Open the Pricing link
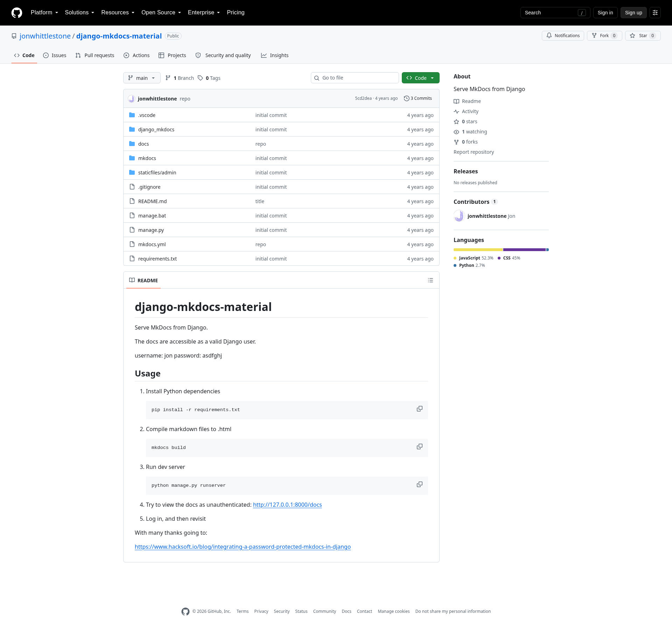 [x=236, y=13]
